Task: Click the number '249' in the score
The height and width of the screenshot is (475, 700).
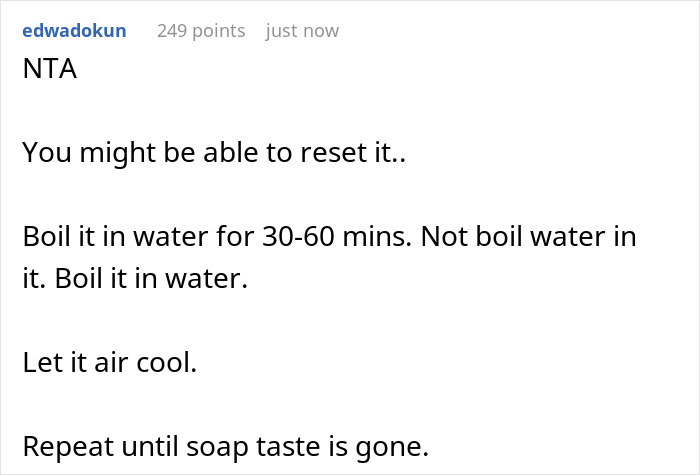Action: click(172, 31)
